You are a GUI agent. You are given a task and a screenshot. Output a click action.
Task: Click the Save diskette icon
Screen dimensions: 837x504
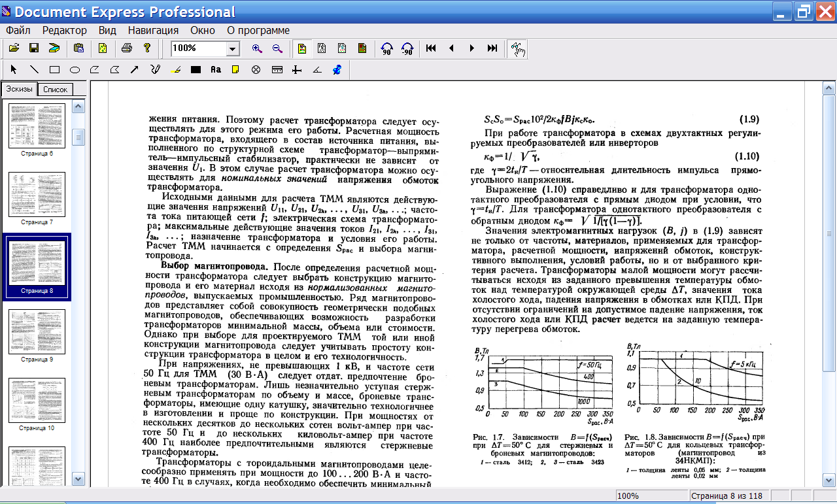(x=34, y=48)
